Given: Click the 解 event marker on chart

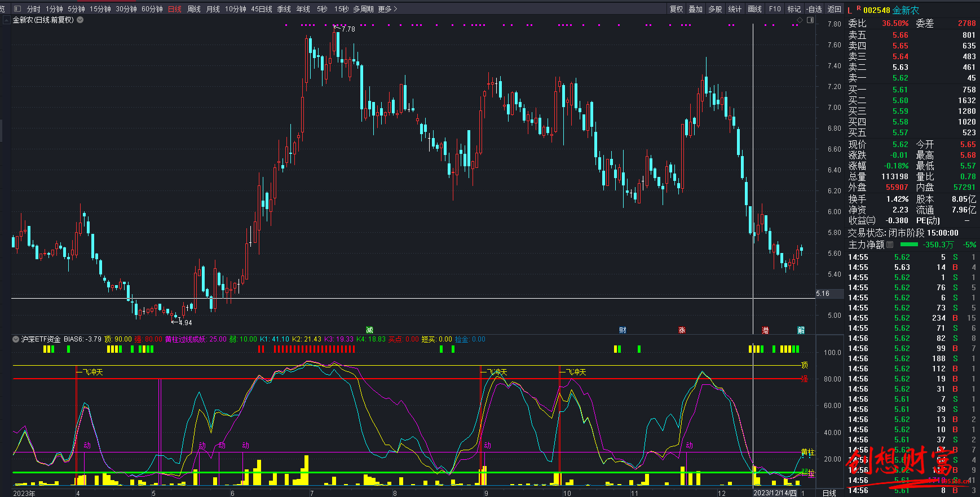Looking at the screenshot, I should [x=801, y=330].
